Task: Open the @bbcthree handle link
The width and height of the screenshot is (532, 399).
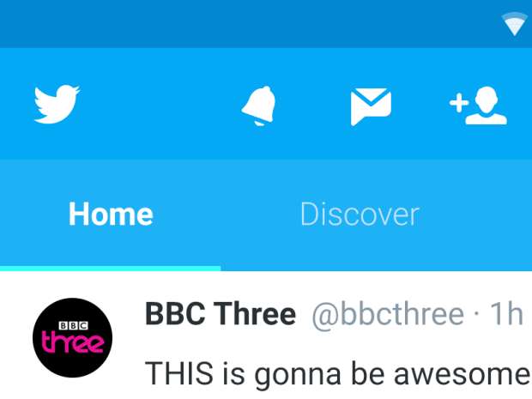Action: point(388,316)
